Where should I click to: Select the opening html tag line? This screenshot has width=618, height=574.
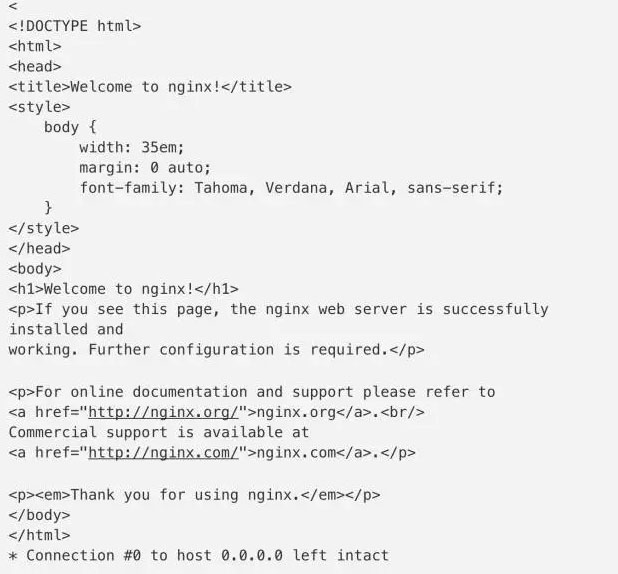(35, 46)
